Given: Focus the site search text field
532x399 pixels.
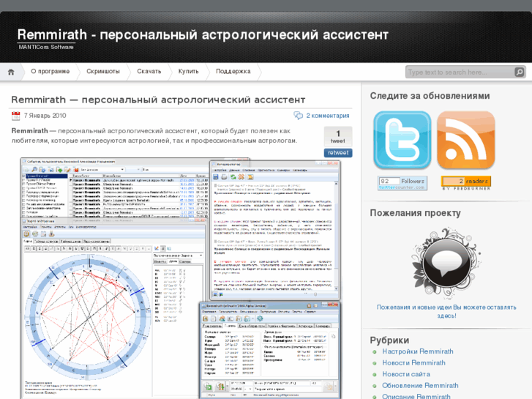Looking at the screenshot, I should click(x=460, y=72).
